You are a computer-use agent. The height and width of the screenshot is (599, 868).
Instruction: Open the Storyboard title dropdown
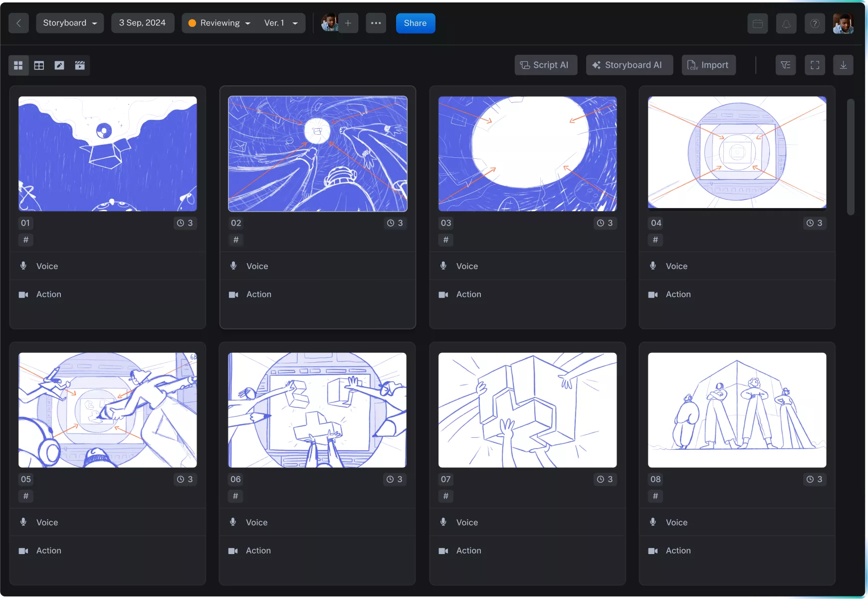click(x=69, y=23)
